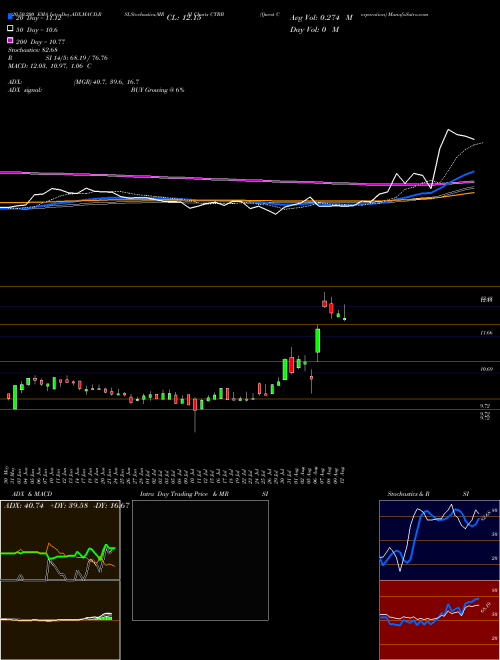Click the magenta 200 Day legend swatch
Image resolution: width=500 pixels, height=660 pixels.
[10, 40]
